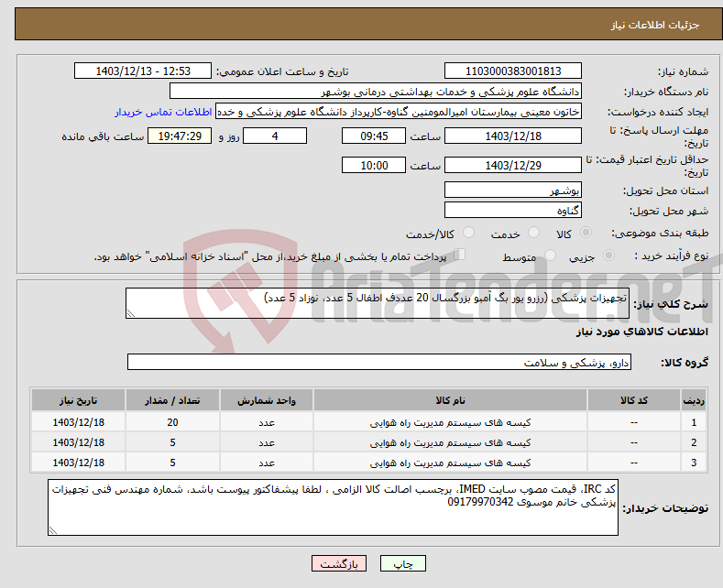Screen dimensions: 723x588
Task: Click the buyer notes text area
Action: [x=333, y=507]
